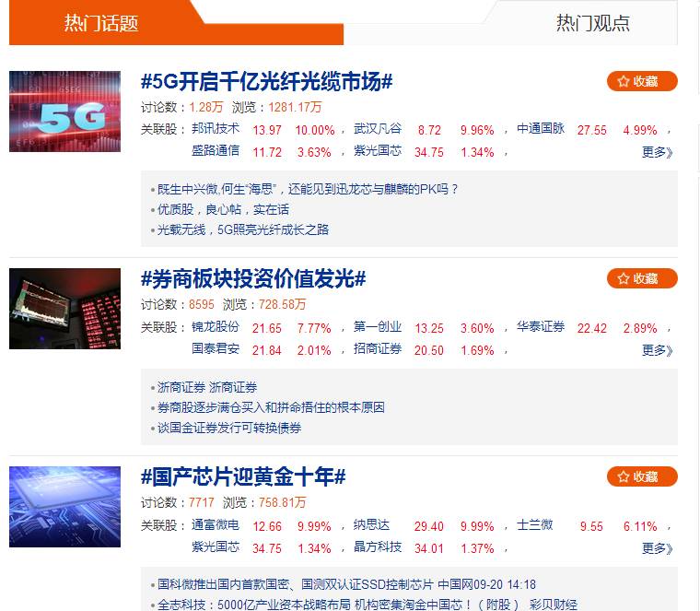The image size is (700, 611).
Task: Open stock 紫光国芯 in 国产芯片 topic
Action: (216, 546)
